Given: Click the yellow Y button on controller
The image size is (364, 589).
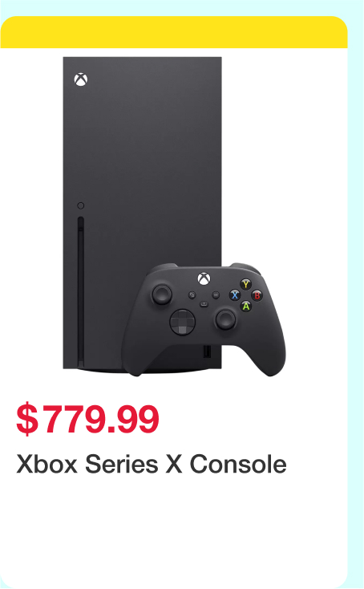Looking at the screenshot, I should coord(246,284).
